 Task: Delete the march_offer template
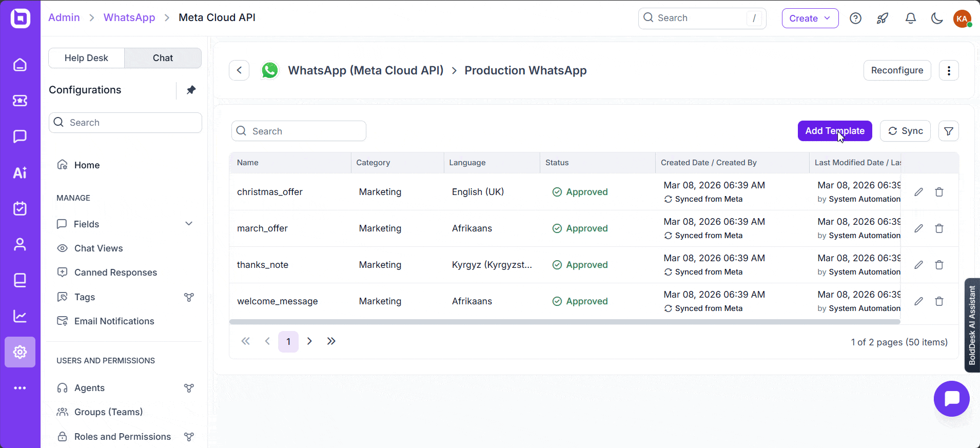(x=939, y=228)
